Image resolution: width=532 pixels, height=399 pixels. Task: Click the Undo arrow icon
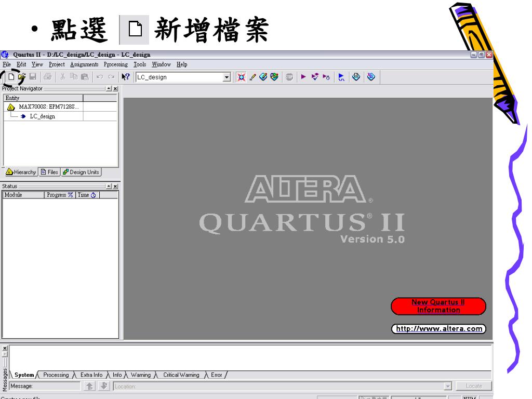click(x=99, y=77)
